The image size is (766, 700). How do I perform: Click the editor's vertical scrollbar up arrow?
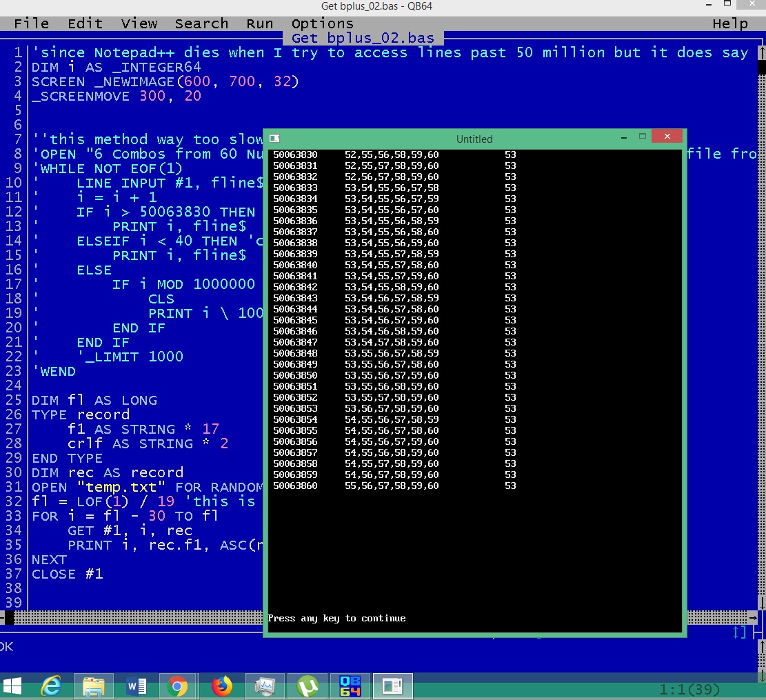762,52
